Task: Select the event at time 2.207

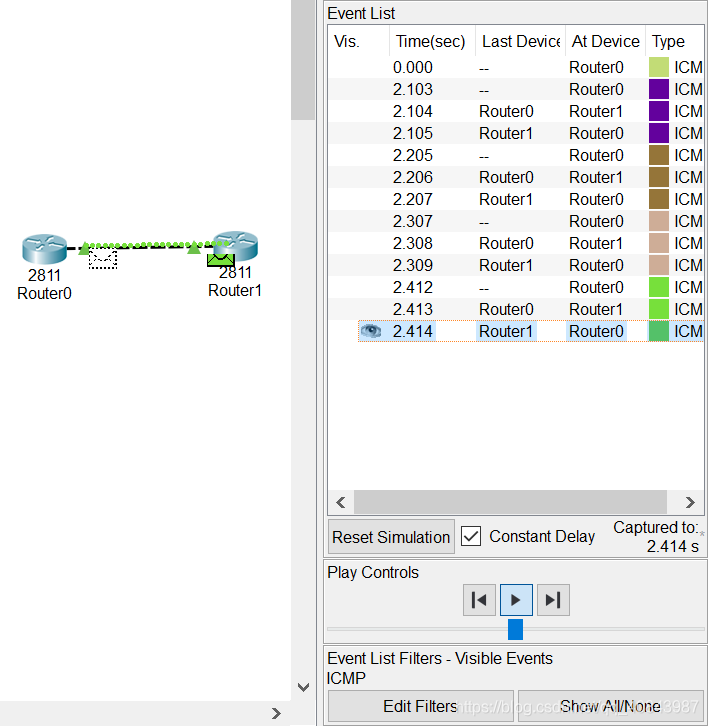Action: tap(516, 199)
